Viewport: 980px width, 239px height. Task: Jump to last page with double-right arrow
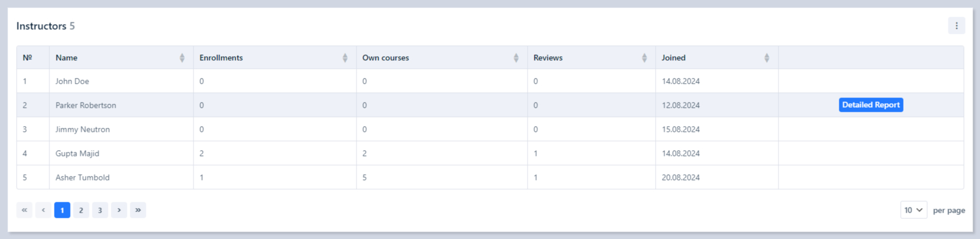pos(138,210)
